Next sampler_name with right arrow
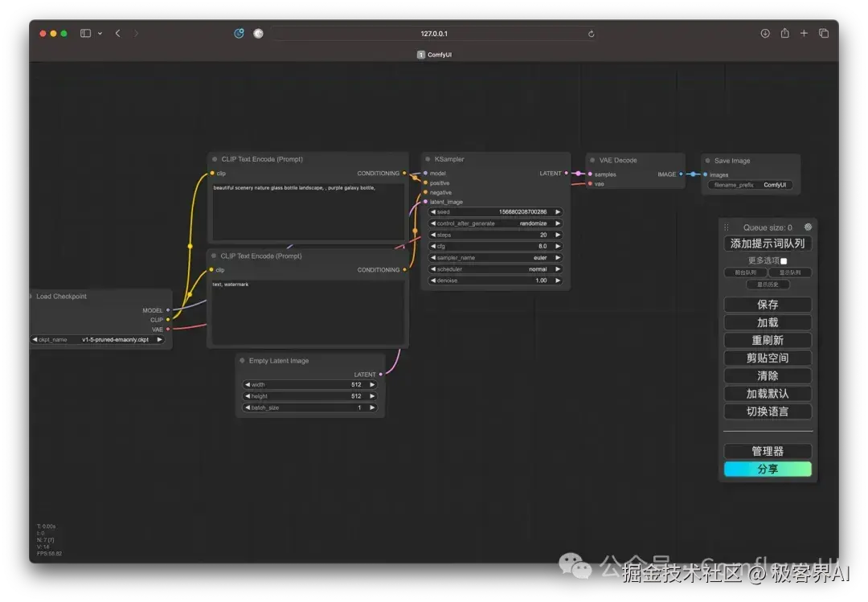 point(558,257)
